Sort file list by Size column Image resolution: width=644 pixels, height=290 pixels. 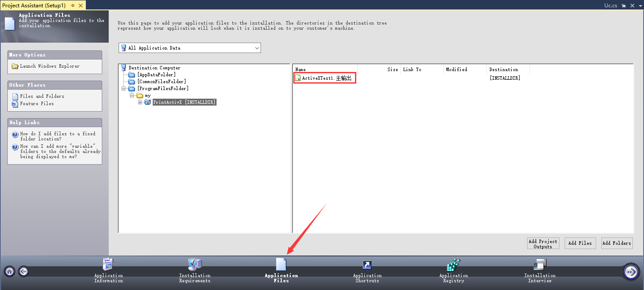[379, 69]
